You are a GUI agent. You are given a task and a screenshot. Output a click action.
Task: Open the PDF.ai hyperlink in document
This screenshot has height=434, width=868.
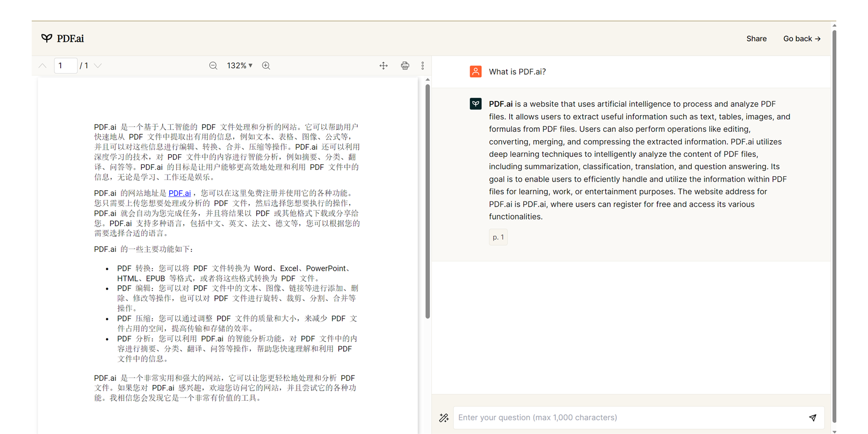point(179,193)
